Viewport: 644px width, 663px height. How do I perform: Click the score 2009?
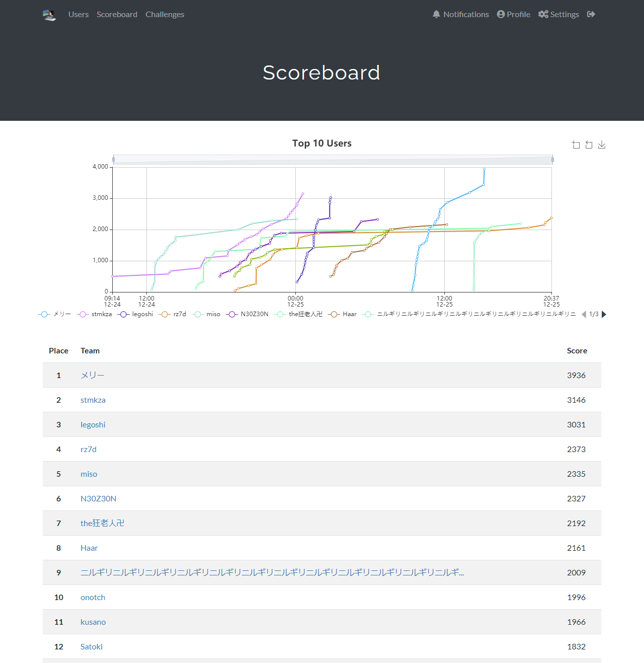click(576, 572)
